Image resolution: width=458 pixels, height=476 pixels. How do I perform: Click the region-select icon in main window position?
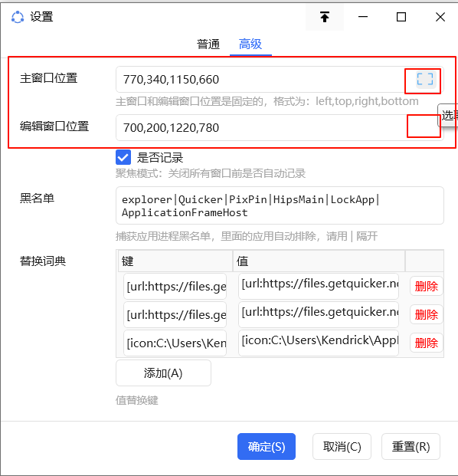(424, 79)
